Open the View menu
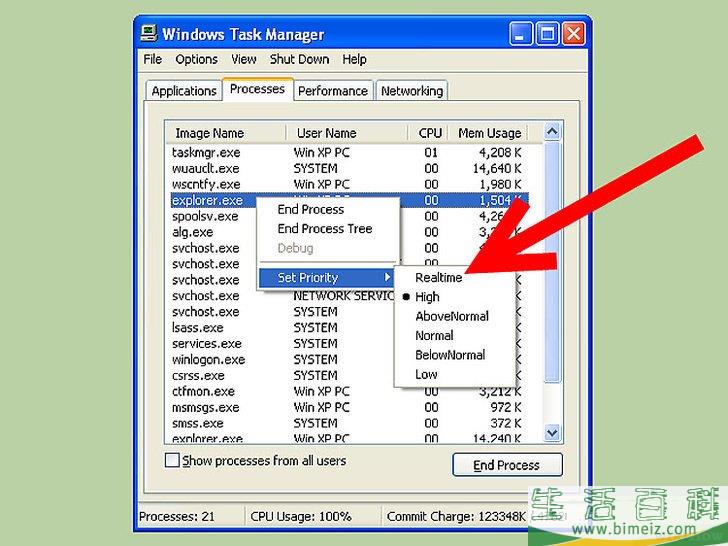 244,59
